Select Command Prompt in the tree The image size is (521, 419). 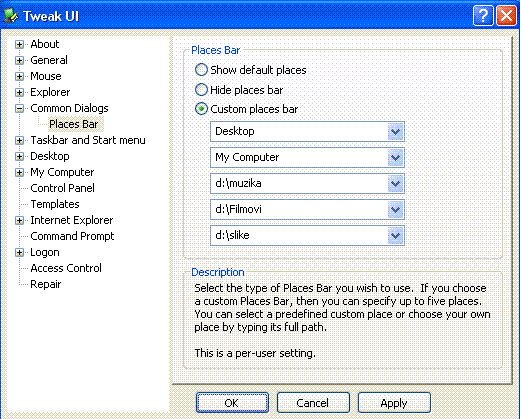point(72,236)
